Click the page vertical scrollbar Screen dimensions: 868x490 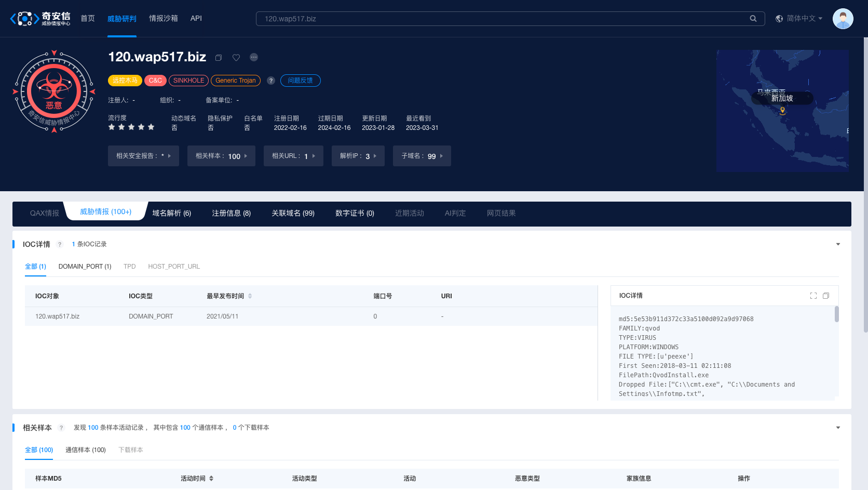tap(865, 184)
